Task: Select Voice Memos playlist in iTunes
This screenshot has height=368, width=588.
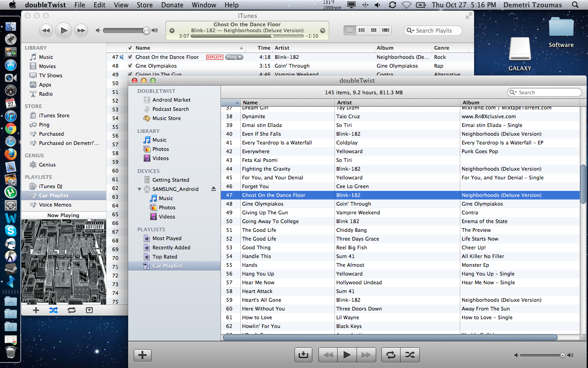Action: (x=55, y=205)
